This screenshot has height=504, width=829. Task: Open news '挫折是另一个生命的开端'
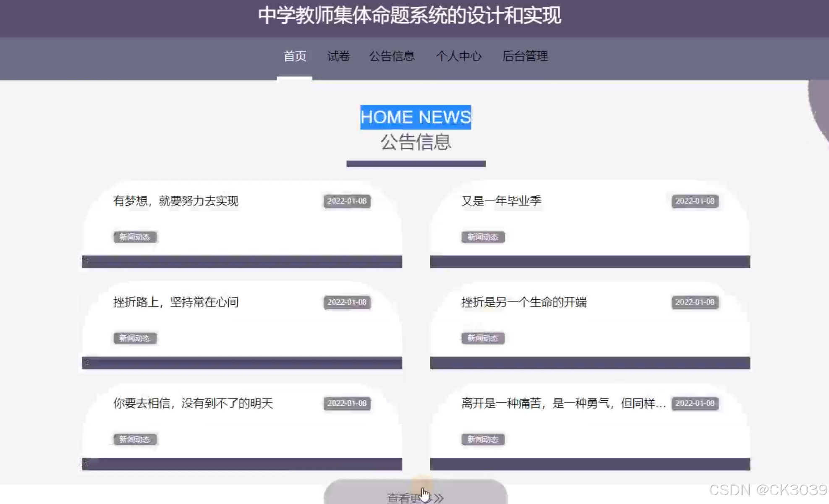(524, 302)
